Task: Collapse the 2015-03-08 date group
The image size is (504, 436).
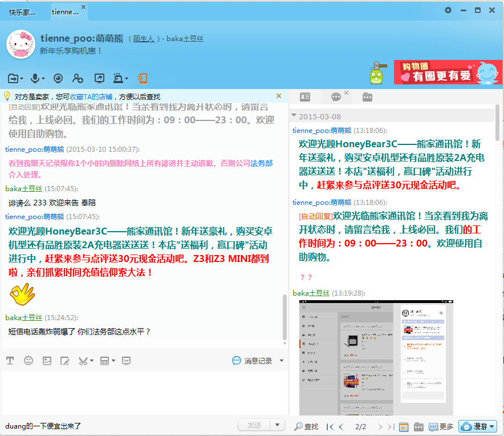Action: [294, 116]
